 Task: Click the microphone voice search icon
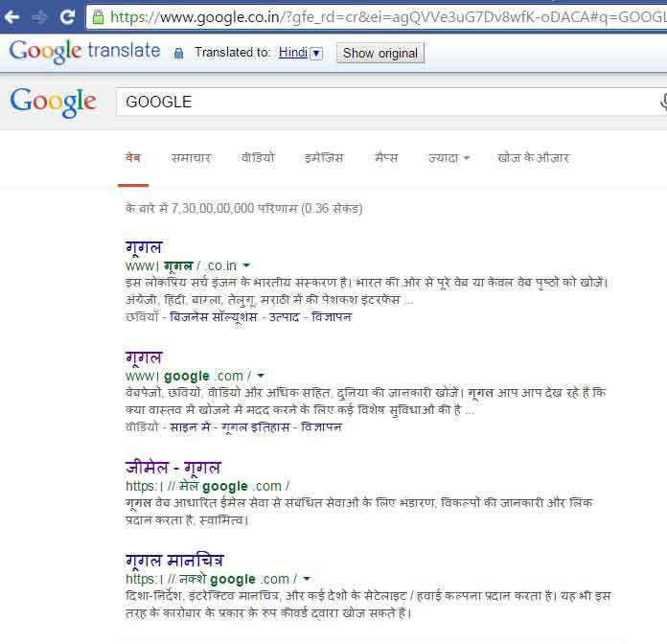pyautogui.click(x=663, y=103)
